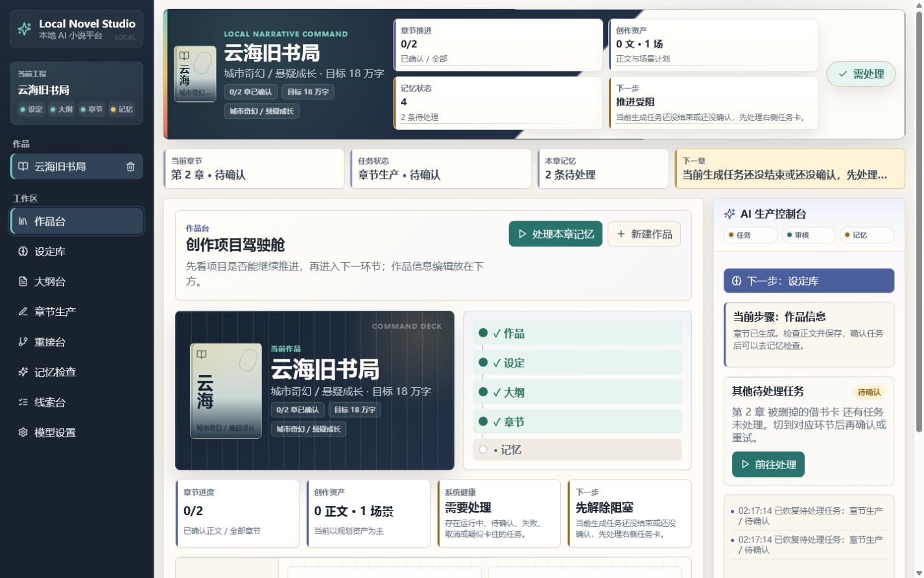Viewport: 924px width, 578px height.
Task: Click 目标 18 万字 tag in top banner
Action: 308,92
